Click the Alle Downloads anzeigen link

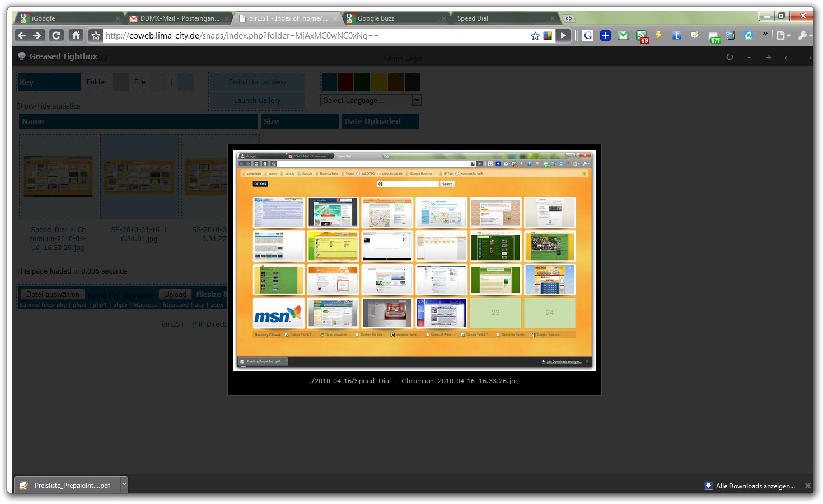coord(755,486)
